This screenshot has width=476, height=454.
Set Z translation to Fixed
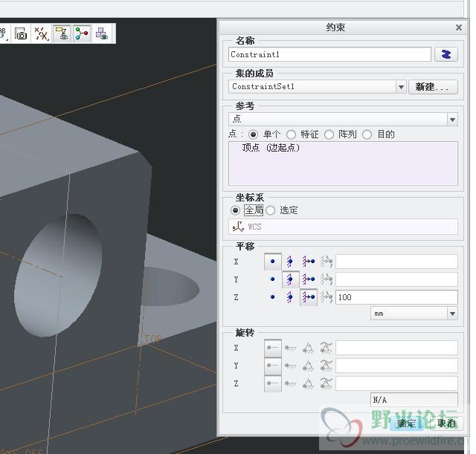(x=290, y=297)
